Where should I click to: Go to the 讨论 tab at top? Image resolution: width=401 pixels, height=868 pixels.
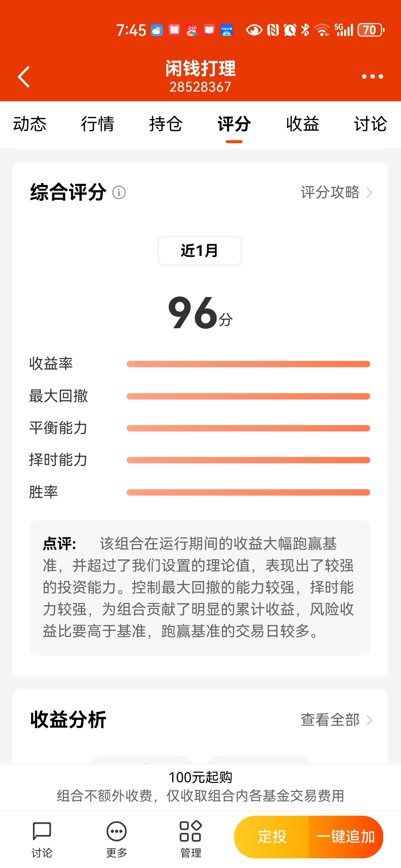pyautogui.click(x=371, y=124)
